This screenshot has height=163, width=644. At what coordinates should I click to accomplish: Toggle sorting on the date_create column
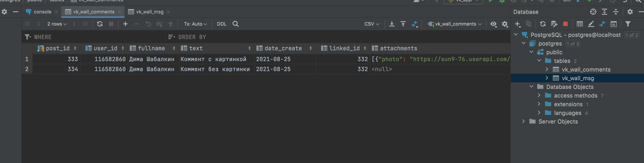tap(311, 48)
